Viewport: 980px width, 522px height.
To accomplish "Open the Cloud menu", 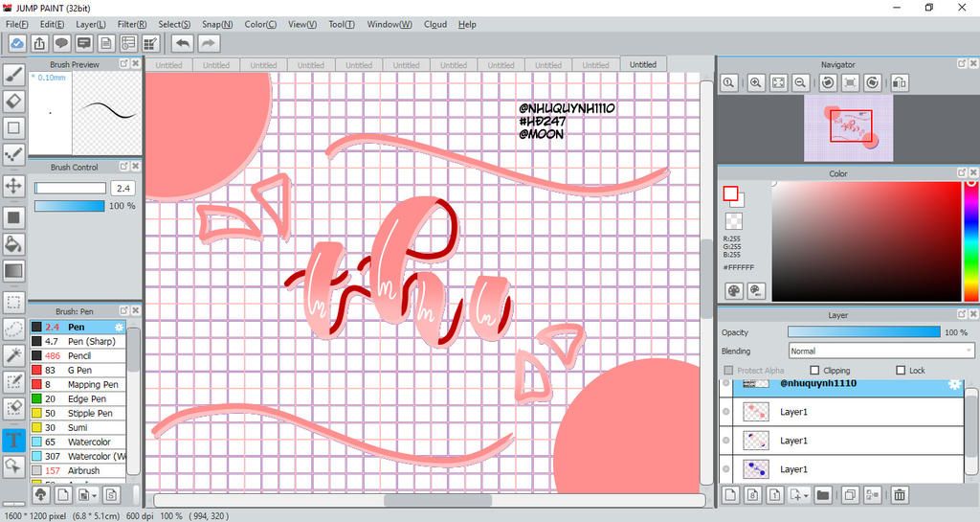I will coord(435,24).
